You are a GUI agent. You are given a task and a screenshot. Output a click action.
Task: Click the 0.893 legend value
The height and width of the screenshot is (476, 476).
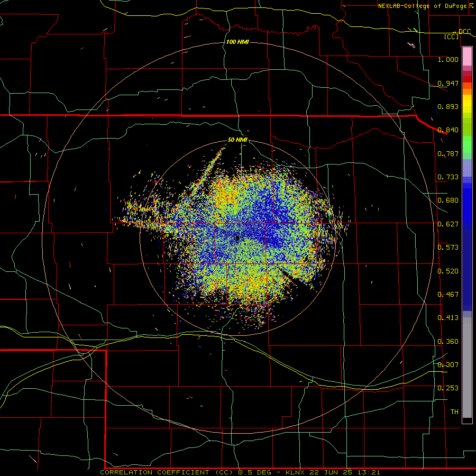coord(448,106)
